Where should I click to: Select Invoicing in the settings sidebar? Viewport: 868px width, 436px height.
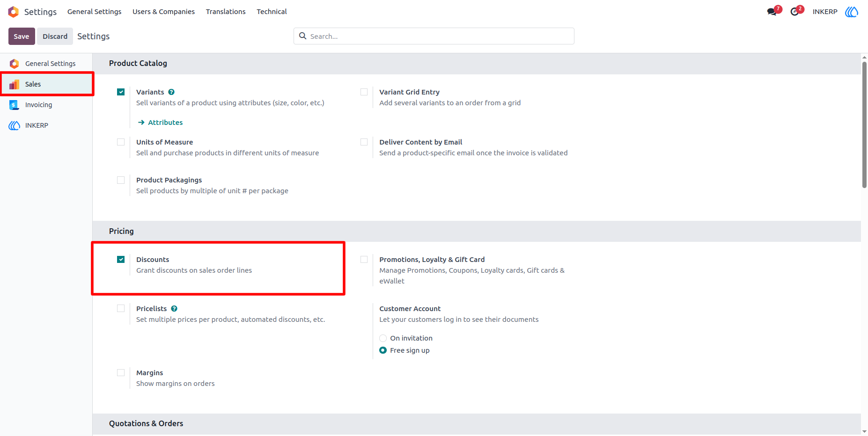tap(46, 105)
